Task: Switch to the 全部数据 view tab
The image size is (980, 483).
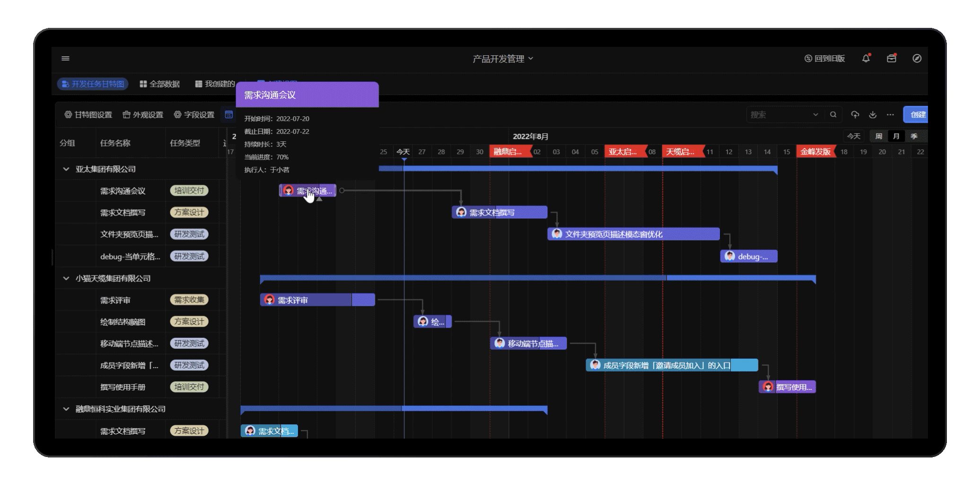Action: pos(160,84)
